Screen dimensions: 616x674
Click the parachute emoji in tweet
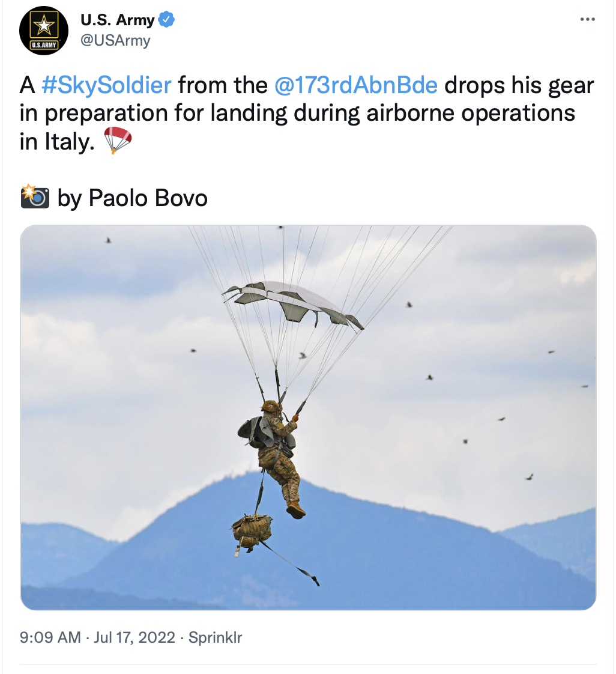tap(117, 140)
